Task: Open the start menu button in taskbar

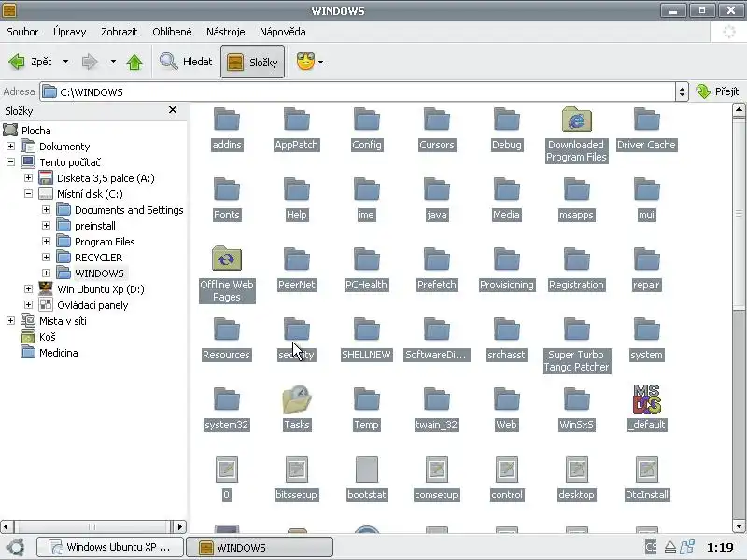Action: (15, 547)
